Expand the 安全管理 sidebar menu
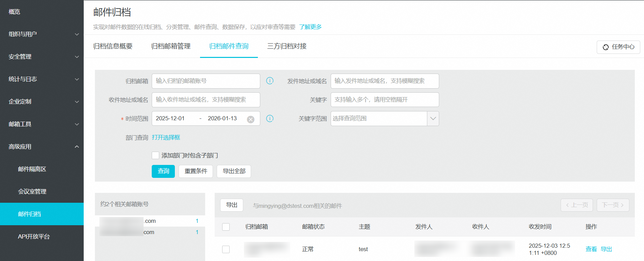This screenshot has width=644, height=261. 42,57
